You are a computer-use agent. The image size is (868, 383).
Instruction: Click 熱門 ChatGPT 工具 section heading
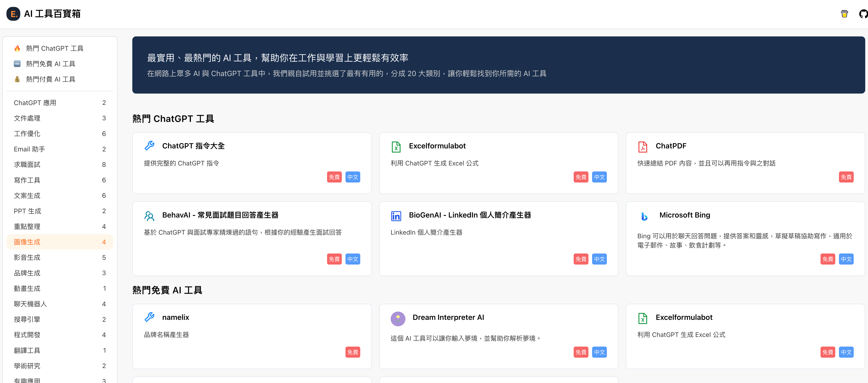[x=173, y=119]
